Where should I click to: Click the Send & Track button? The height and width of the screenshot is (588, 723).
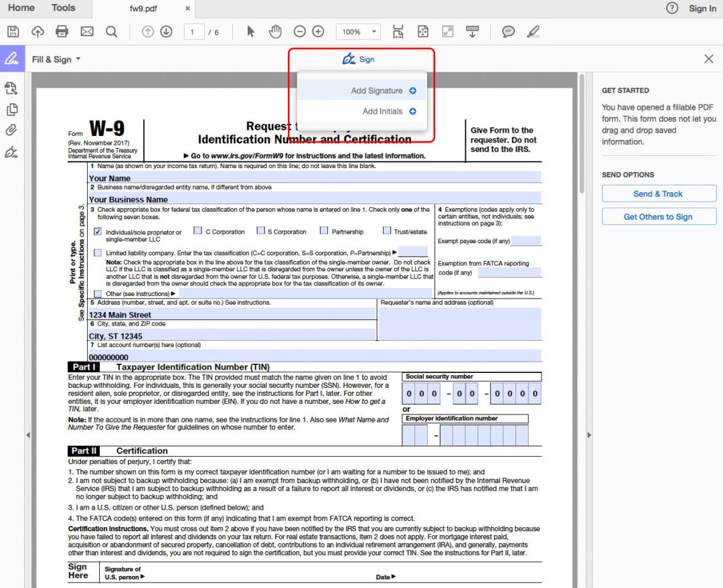click(x=659, y=194)
